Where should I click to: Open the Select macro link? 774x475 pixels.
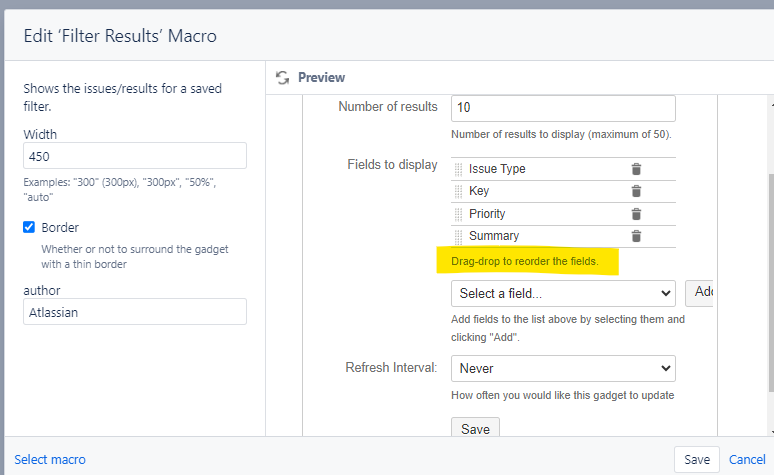point(50,460)
